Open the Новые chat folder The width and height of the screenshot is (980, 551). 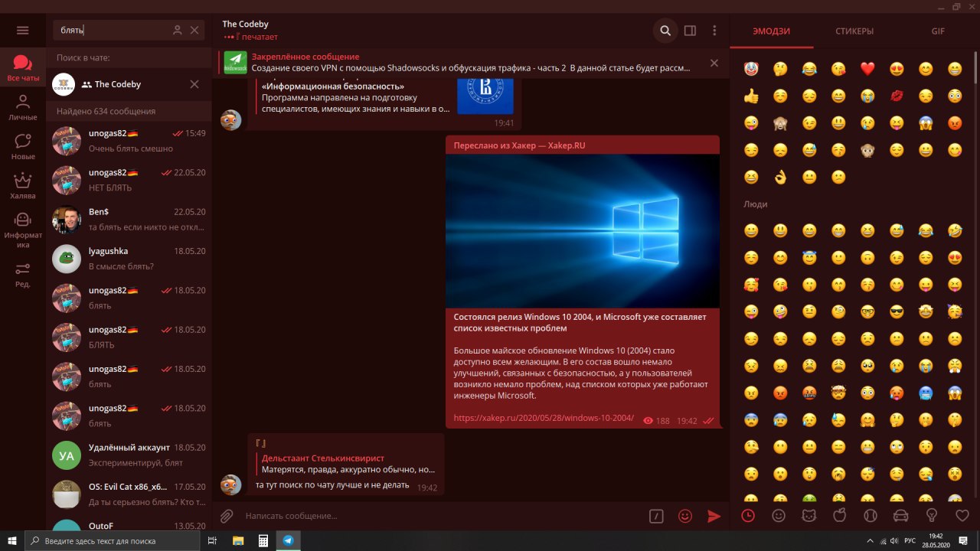coord(23,146)
